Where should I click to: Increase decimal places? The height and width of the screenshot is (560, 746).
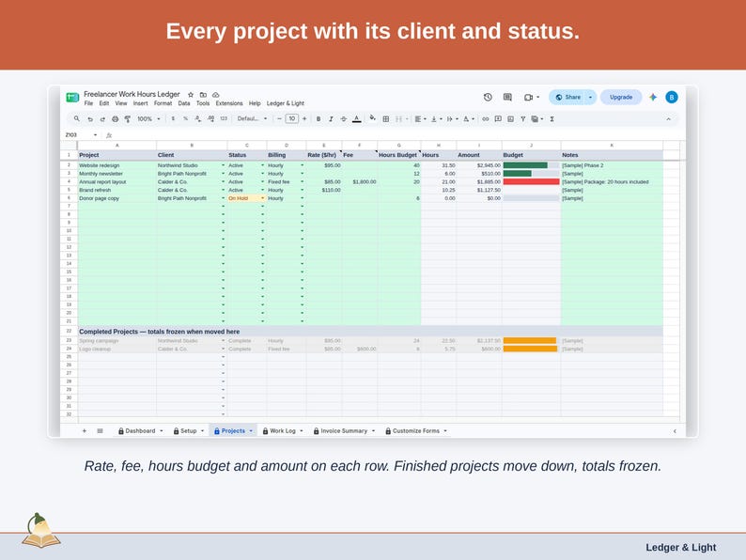[210, 119]
